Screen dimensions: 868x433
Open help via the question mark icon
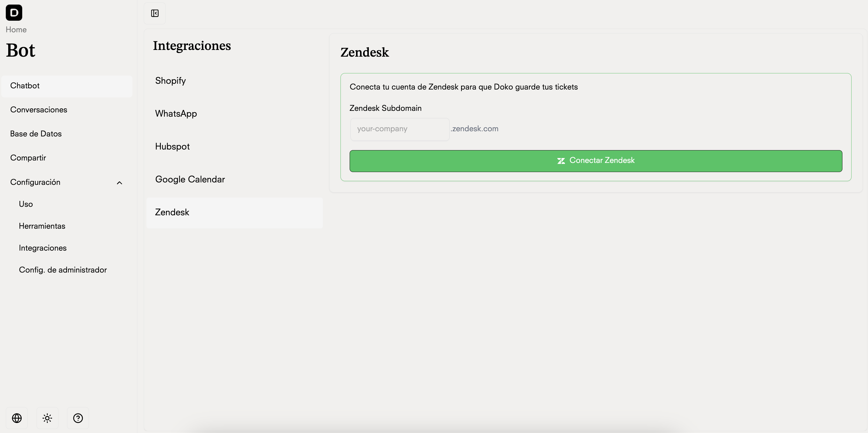(x=78, y=418)
